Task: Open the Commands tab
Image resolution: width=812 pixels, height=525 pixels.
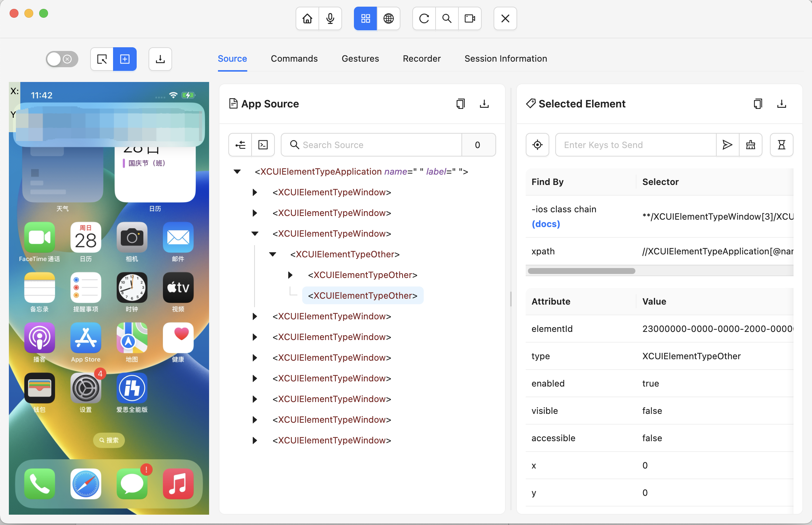Action: 294,59
